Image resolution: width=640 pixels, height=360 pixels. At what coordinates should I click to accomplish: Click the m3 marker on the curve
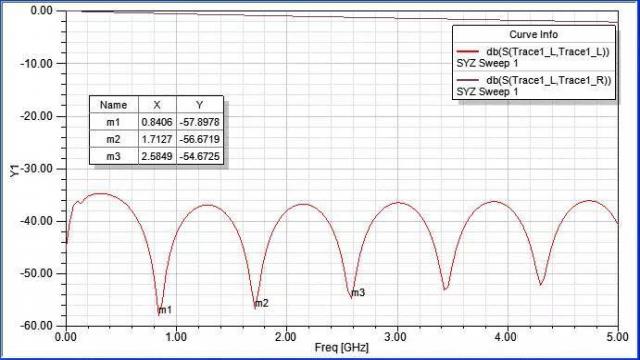358,293
